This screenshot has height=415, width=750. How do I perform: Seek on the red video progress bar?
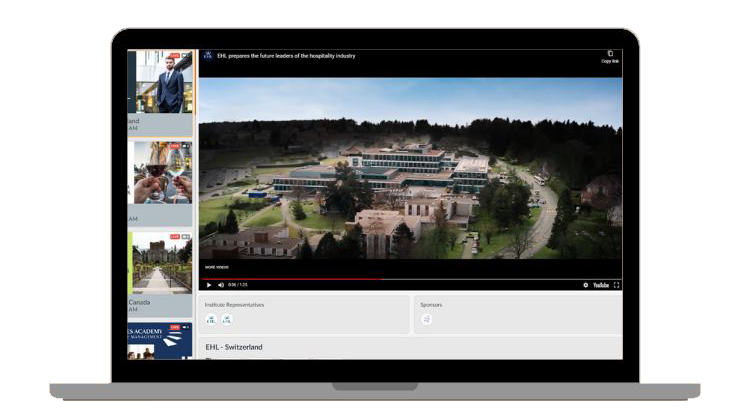coord(410,278)
